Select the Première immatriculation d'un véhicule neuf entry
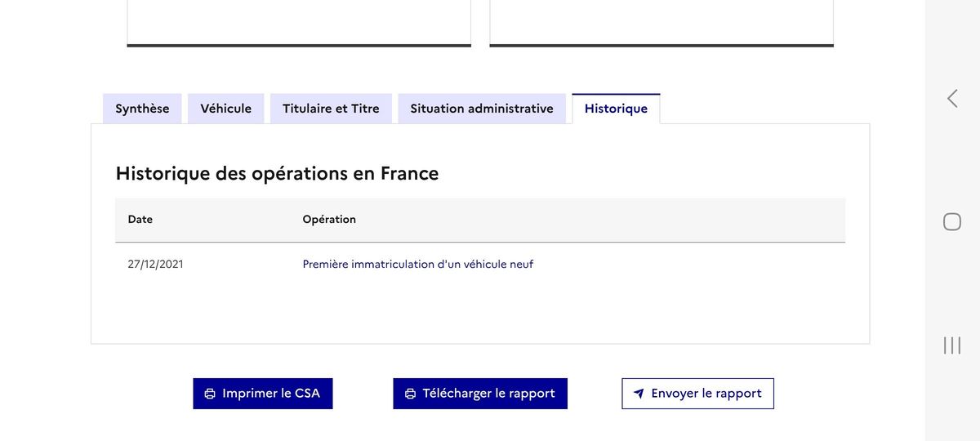 418,265
